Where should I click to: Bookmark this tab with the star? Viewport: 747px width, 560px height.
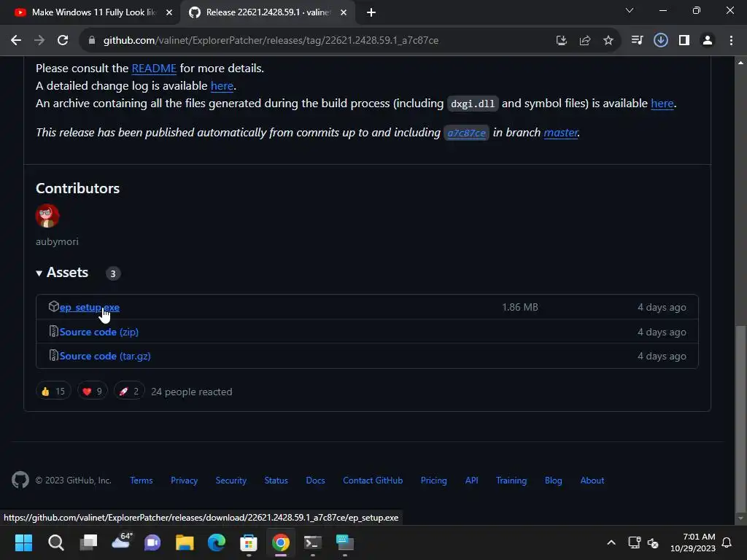(608, 41)
